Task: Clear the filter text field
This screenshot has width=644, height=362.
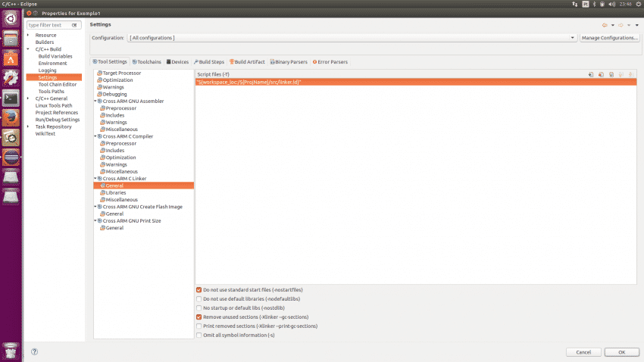Action: click(x=74, y=25)
